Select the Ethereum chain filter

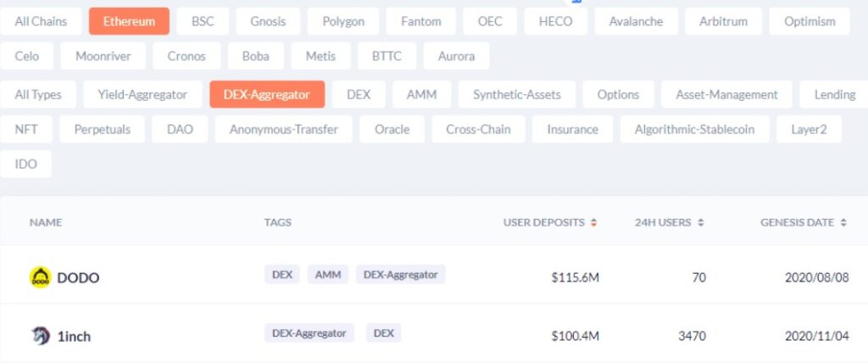click(129, 21)
